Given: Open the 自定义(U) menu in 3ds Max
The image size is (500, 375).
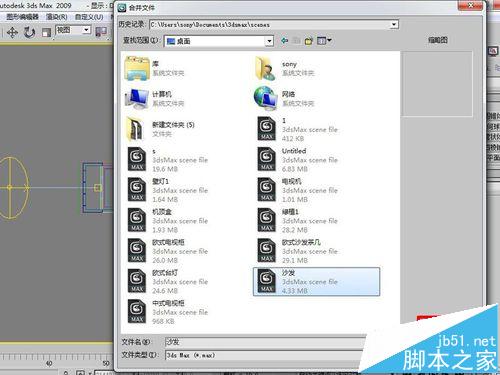Looking at the screenshot, I should point(89,17).
